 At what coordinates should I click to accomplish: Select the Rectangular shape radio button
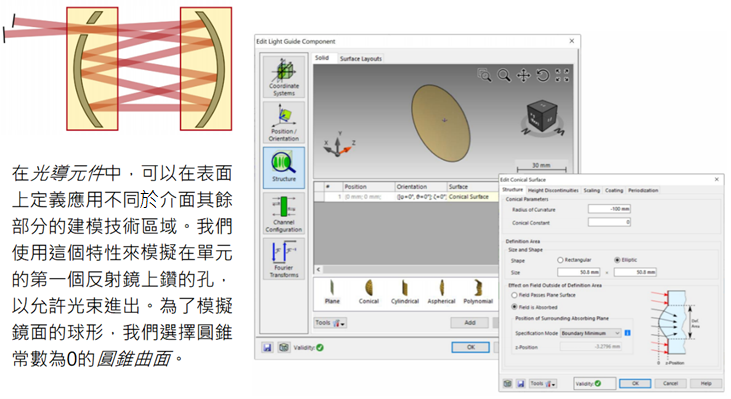[560, 260]
